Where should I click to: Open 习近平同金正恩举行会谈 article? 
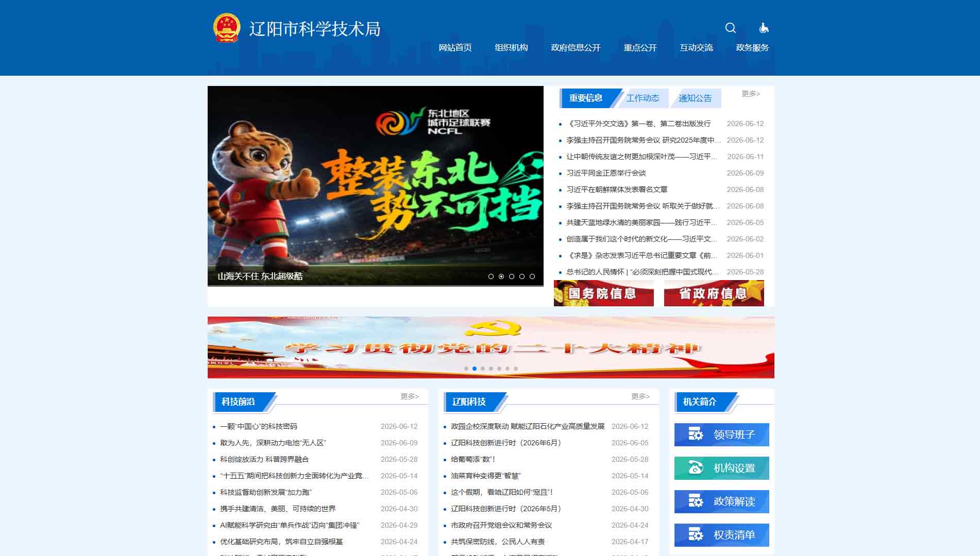pyautogui.click(x=606, y=173)
